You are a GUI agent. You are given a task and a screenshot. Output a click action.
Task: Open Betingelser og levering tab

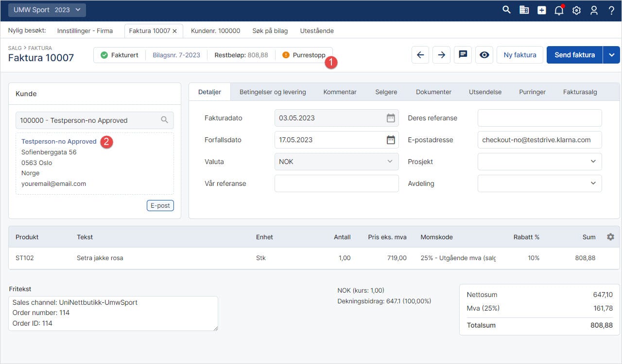pos(273,92)
